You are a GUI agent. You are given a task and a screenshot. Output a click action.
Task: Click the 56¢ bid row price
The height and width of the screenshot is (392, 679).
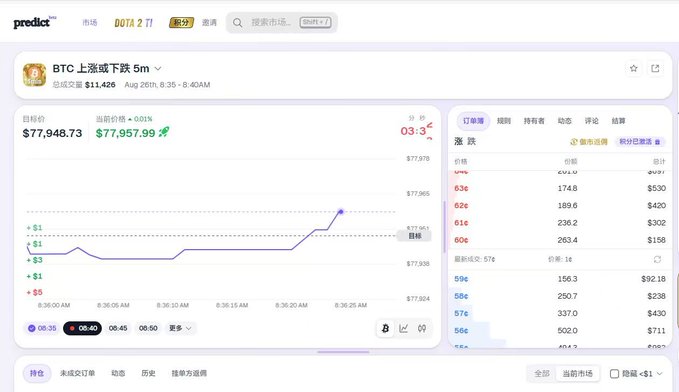[x=461, y=330]
